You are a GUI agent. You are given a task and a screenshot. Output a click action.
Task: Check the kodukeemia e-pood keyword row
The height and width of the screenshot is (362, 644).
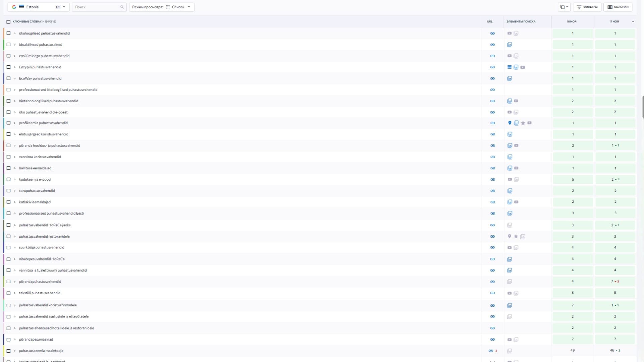(x=9, y=179)
